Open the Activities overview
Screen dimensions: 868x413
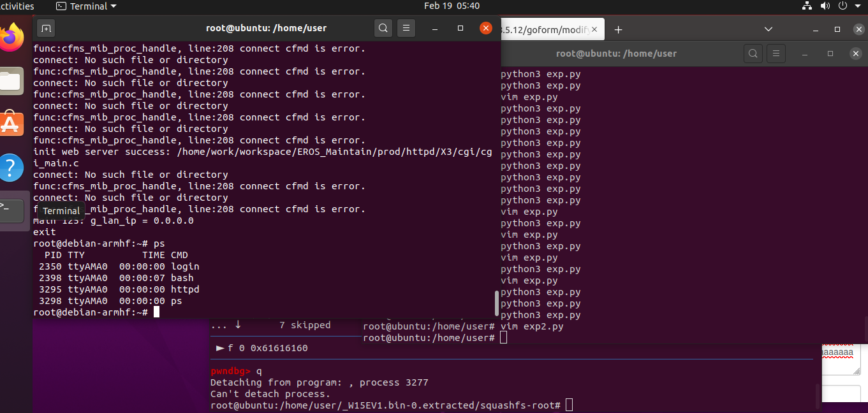click(x=17, y=6)
